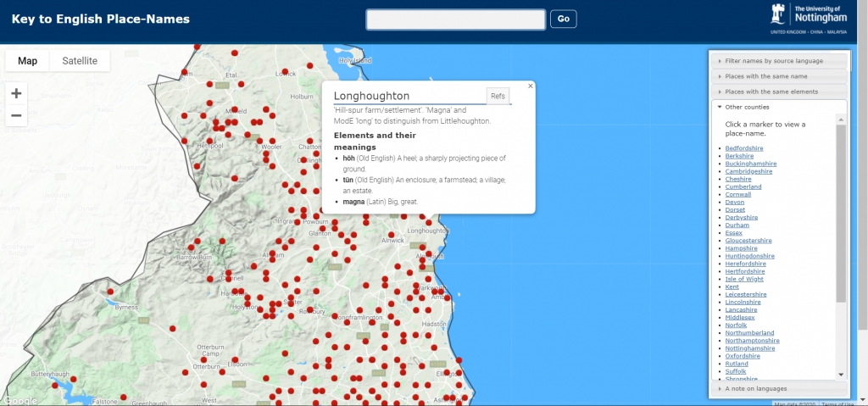Screen dimensions: 868x406
Task: Click the red marker near Lowick
Action: pos(286,72)
